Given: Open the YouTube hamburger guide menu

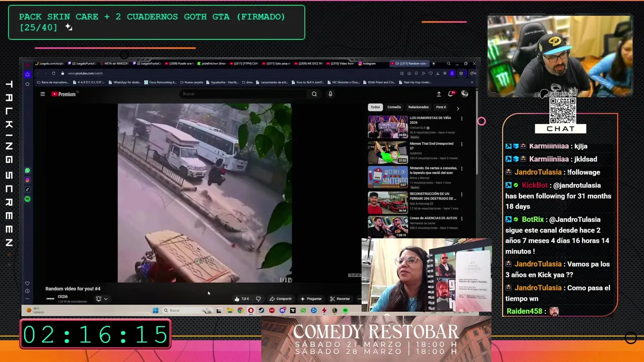Looking at the screenshot, I should click(43, 94).
